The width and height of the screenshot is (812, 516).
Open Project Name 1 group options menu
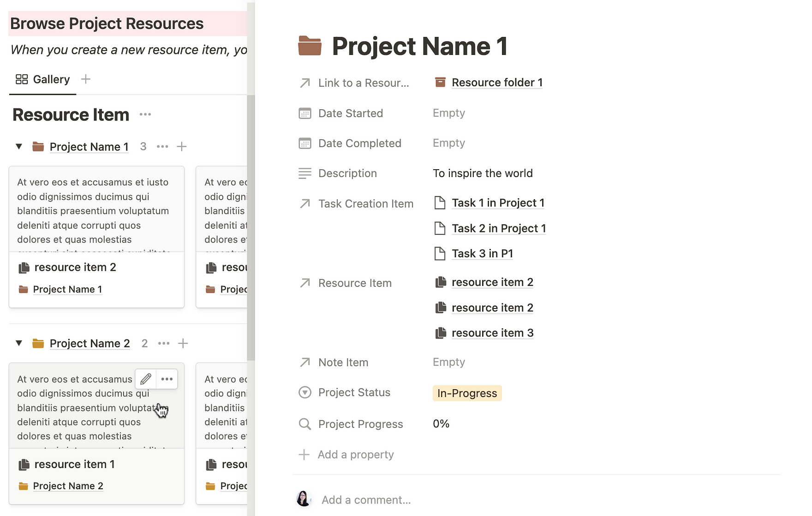(x=162, y=147)
